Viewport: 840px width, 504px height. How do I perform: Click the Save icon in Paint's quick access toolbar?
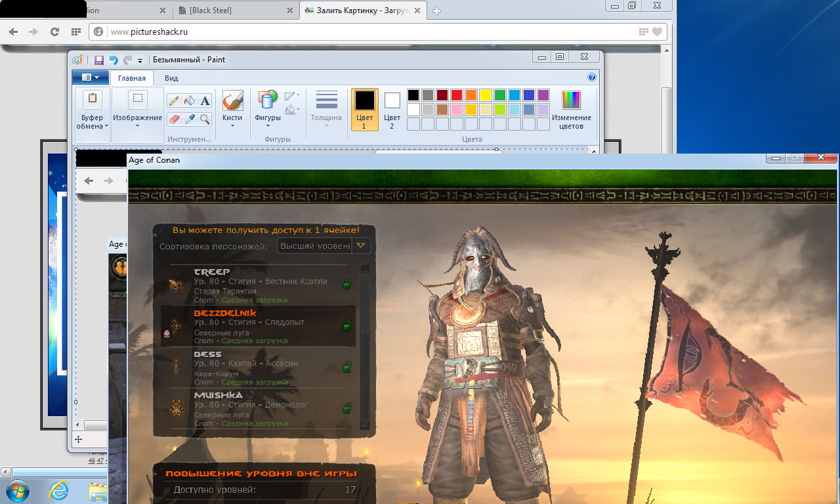pyautogui.click(x=99, y=60)
